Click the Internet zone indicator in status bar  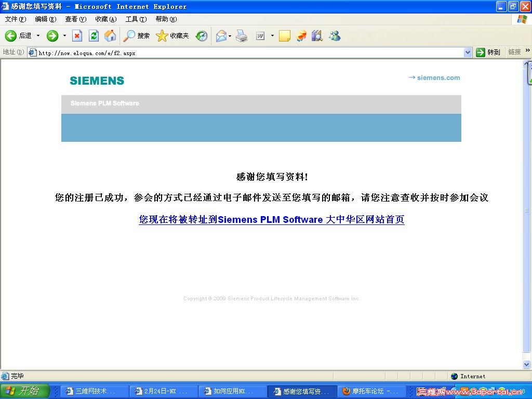click(x=469, y=376)
